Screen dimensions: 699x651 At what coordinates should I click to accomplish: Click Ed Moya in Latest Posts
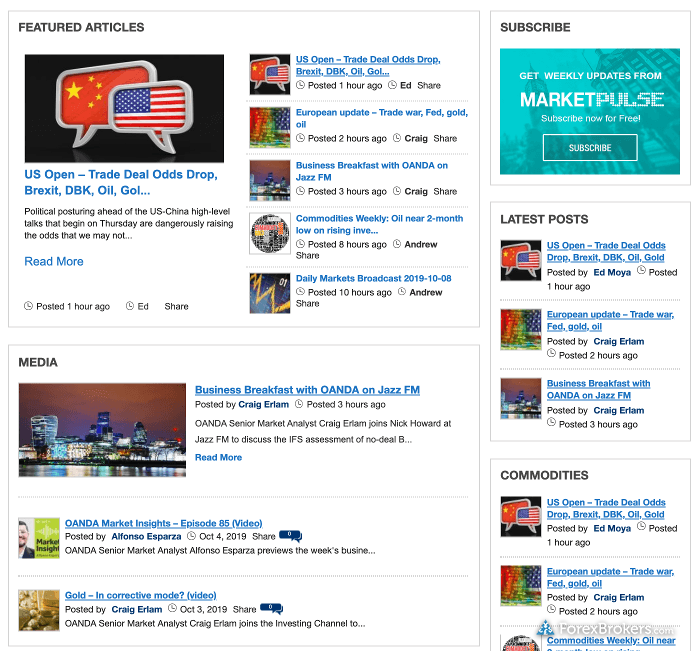(612, 272)
